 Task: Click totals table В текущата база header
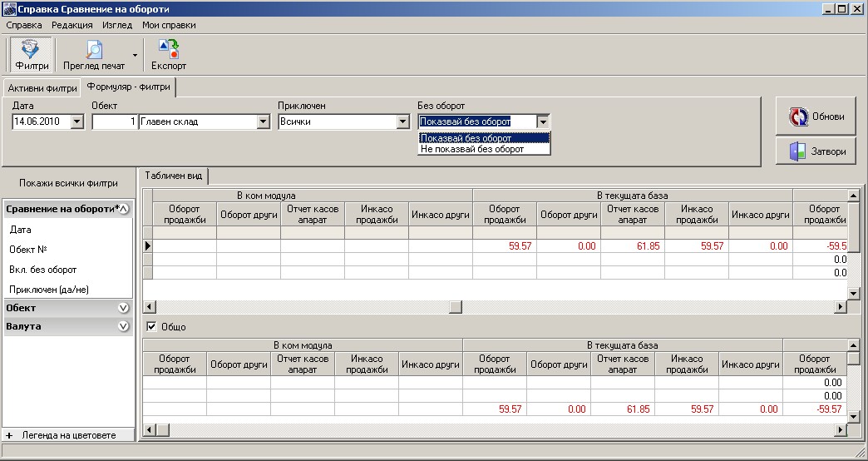(x=622, y=345)
